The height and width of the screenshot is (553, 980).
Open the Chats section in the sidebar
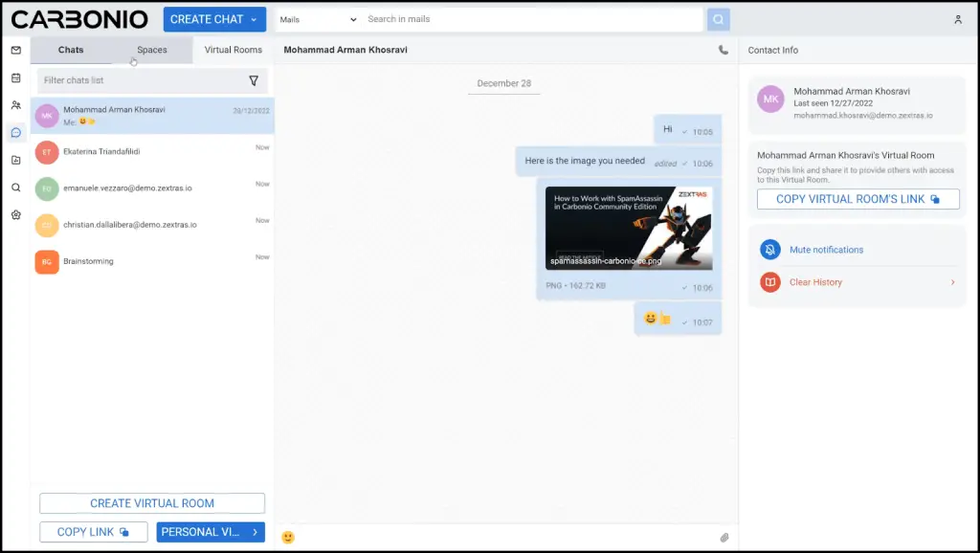point(16,132)
